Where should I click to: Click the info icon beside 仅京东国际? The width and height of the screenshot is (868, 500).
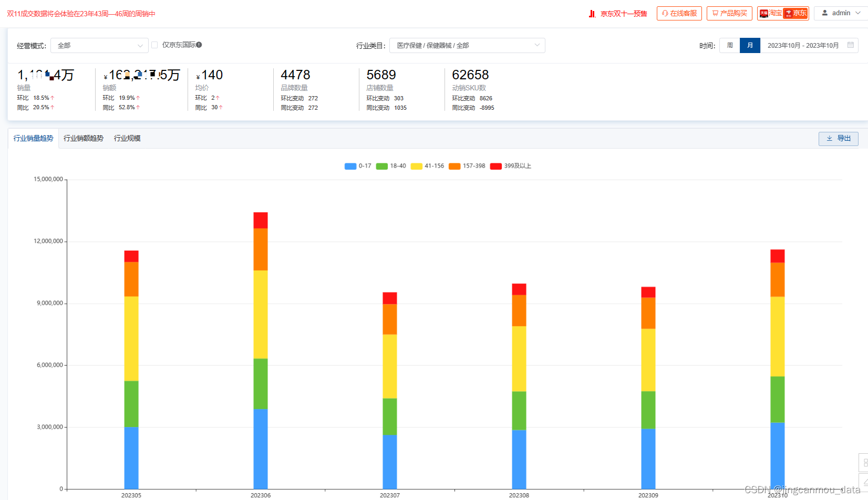pyautogui.click(x=199, y=45)
